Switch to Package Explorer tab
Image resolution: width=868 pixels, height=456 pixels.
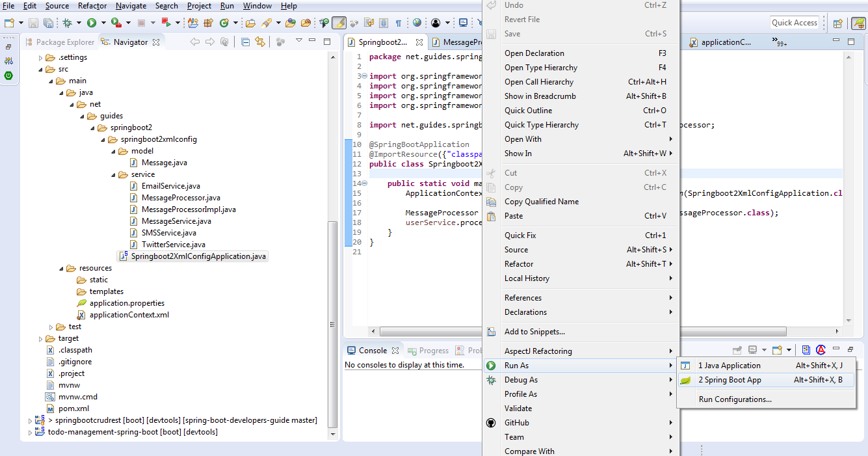coord(60,42)
